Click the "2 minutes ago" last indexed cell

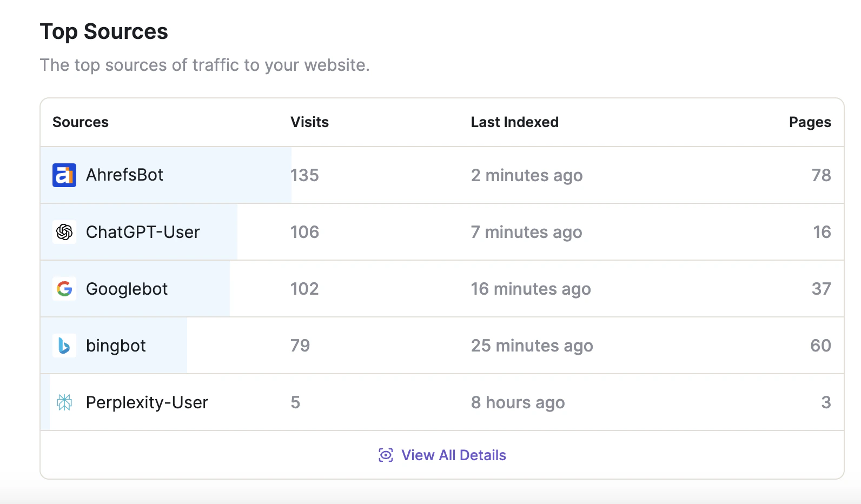point(527,175)
